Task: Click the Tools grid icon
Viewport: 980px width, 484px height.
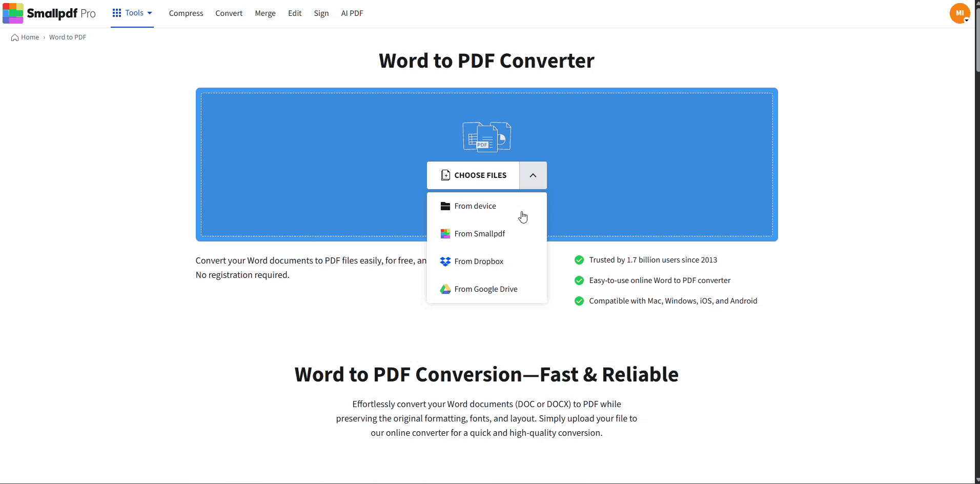Action: click(117, 13)
